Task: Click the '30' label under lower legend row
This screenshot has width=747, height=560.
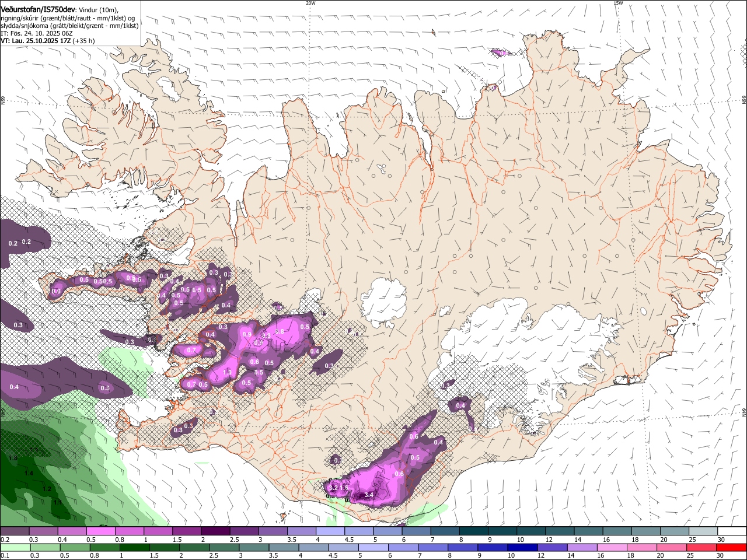Action: [720, 556]
